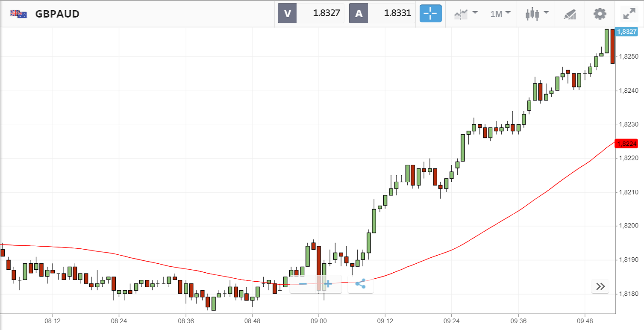The width and height of the screenshot is (644, 330).
Task: Click the 08:24 time axis label
Action: [119, 320]
